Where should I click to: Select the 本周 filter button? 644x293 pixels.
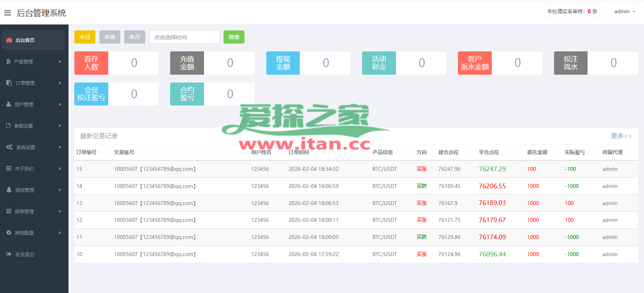pyautogui.click(x=110, y=37)
